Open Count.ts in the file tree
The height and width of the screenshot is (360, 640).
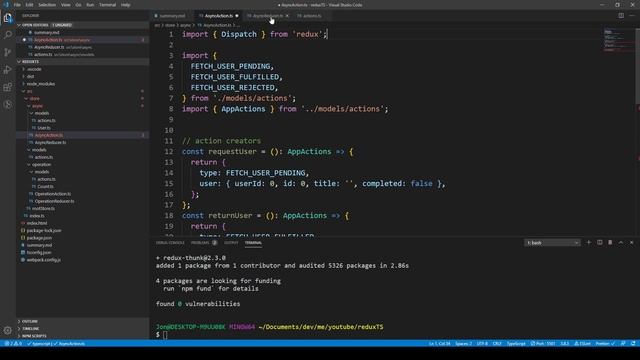coord(45,187)
